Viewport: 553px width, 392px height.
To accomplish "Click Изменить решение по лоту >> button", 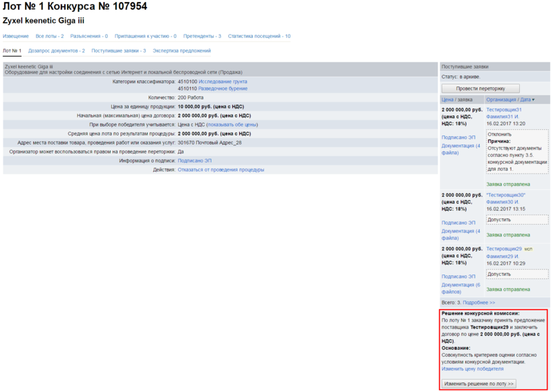I will pyautogui.click(x=478, y=384).
